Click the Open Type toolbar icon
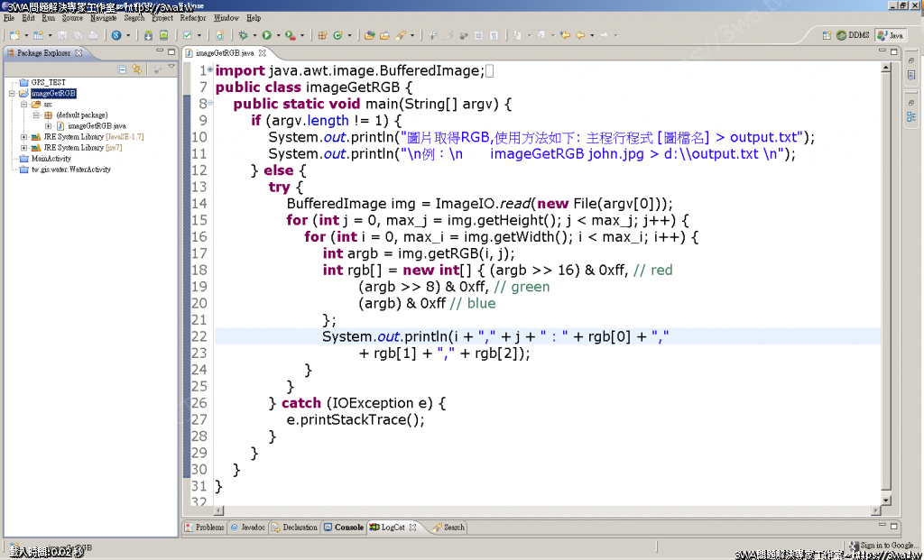The image size is (924, 560). click(369, 35)
